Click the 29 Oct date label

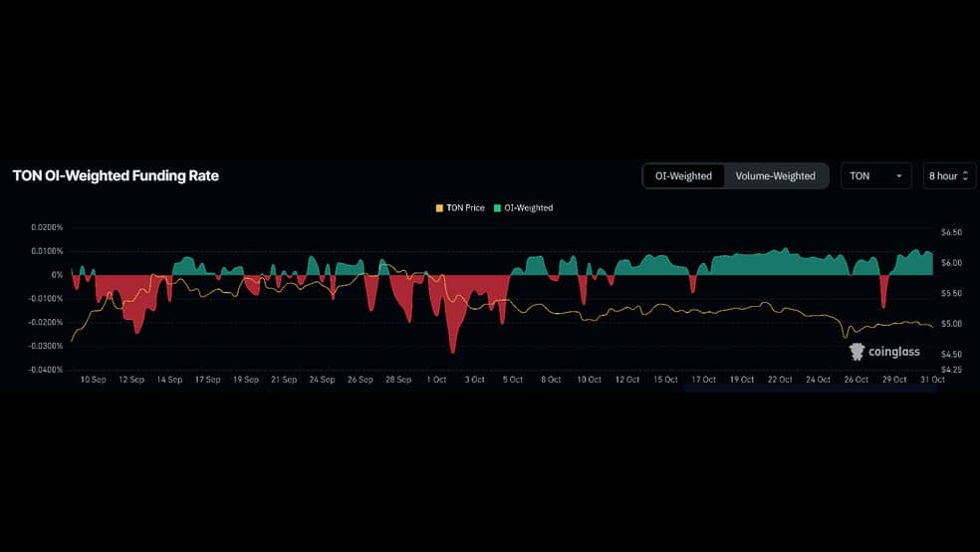[x=894, y=380]
